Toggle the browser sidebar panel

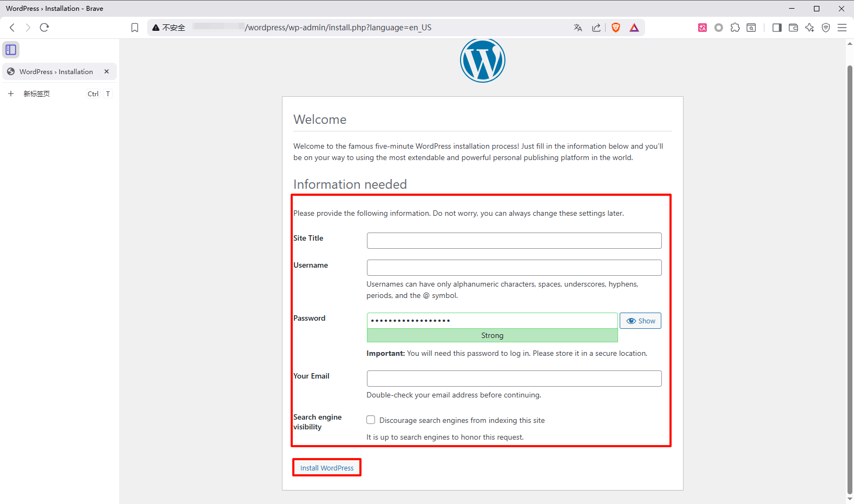tap(777, 28)
